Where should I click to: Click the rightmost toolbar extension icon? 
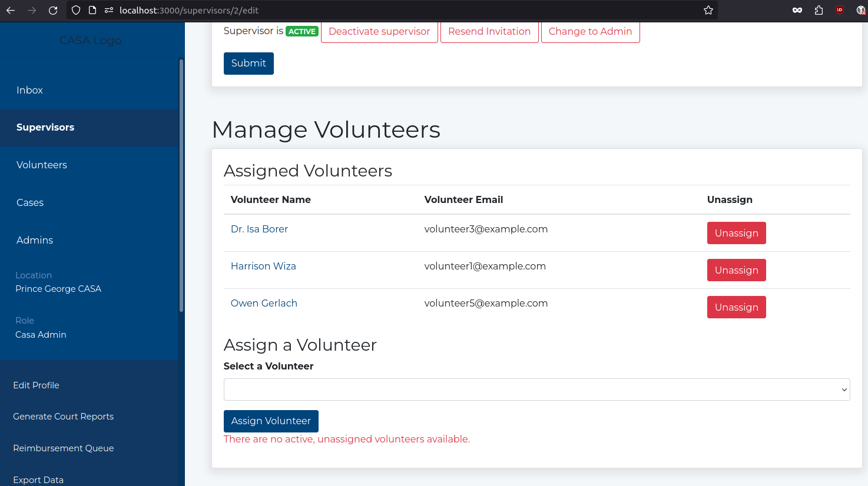[860, 10]
